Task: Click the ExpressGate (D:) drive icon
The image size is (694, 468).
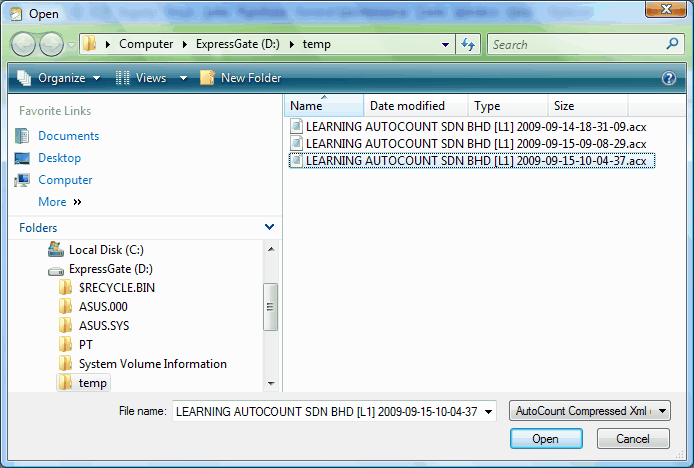Action: pyautogui.click(x=56, y=271)
